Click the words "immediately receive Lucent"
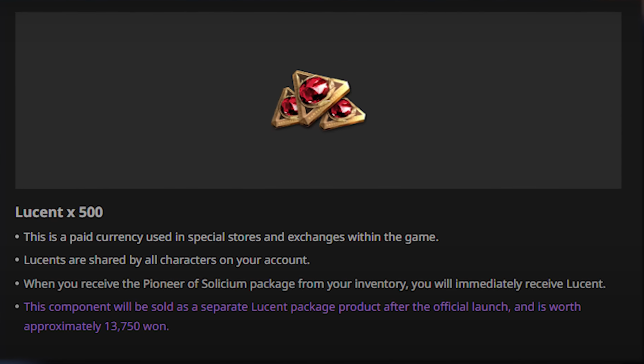The image size is (644, 364). pos(530,284)
